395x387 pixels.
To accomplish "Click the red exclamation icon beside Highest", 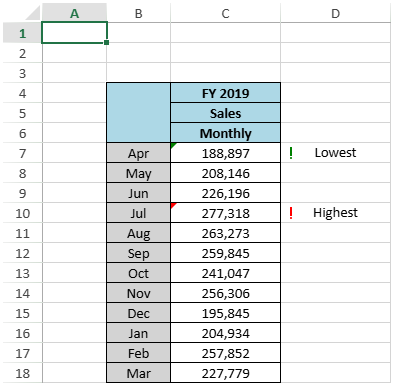I will (291, 213).
